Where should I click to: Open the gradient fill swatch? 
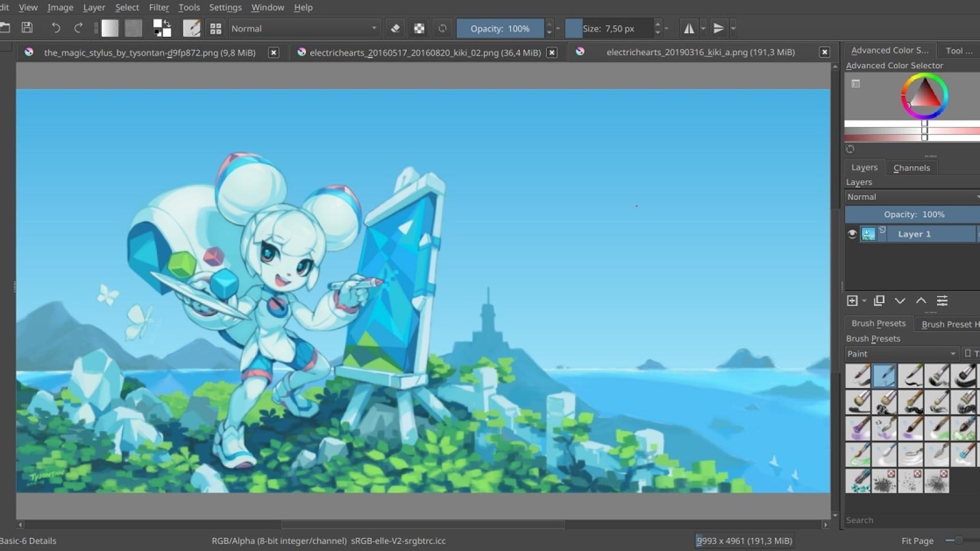(110, 28)
